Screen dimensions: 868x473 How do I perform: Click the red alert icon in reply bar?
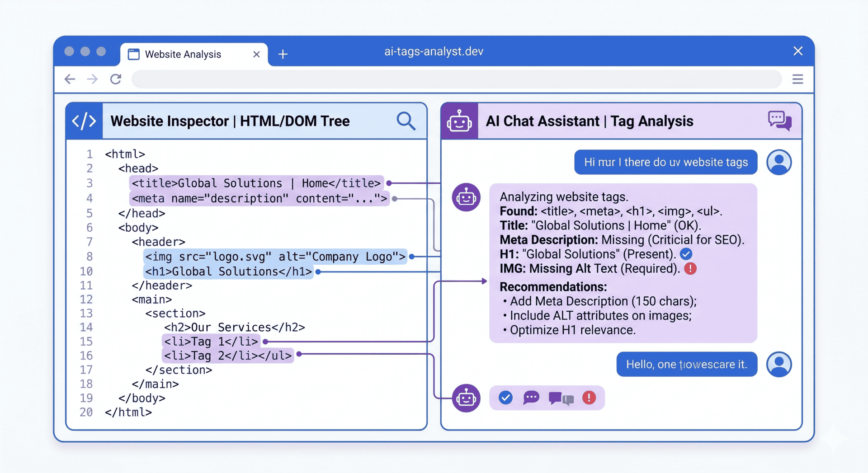(x=589, y=398)
